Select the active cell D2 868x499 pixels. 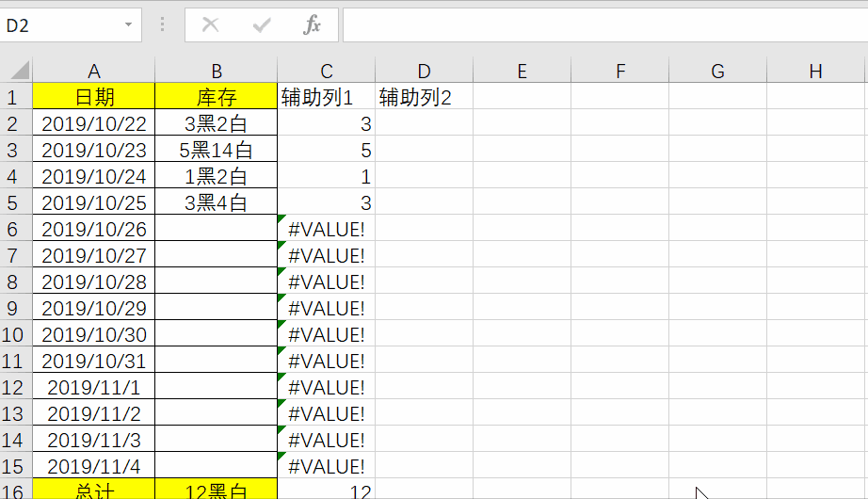pyautogui.click(x=424, y=122)
